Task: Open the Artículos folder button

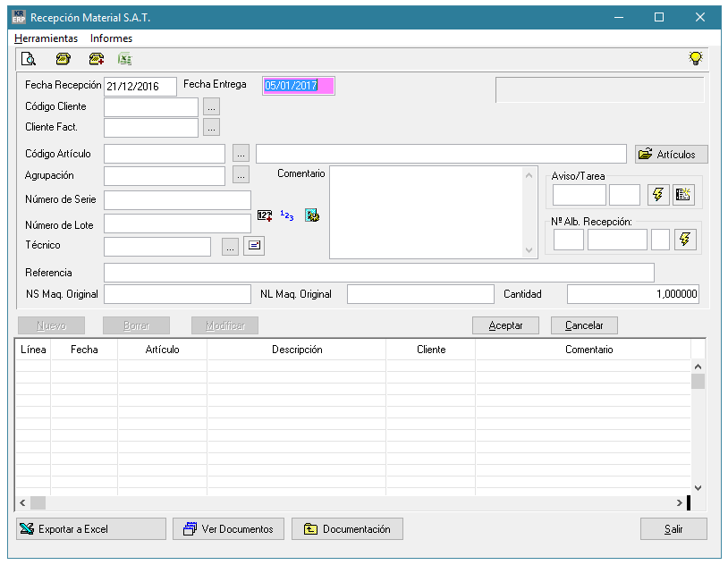Action: click(x=672, y=154)
